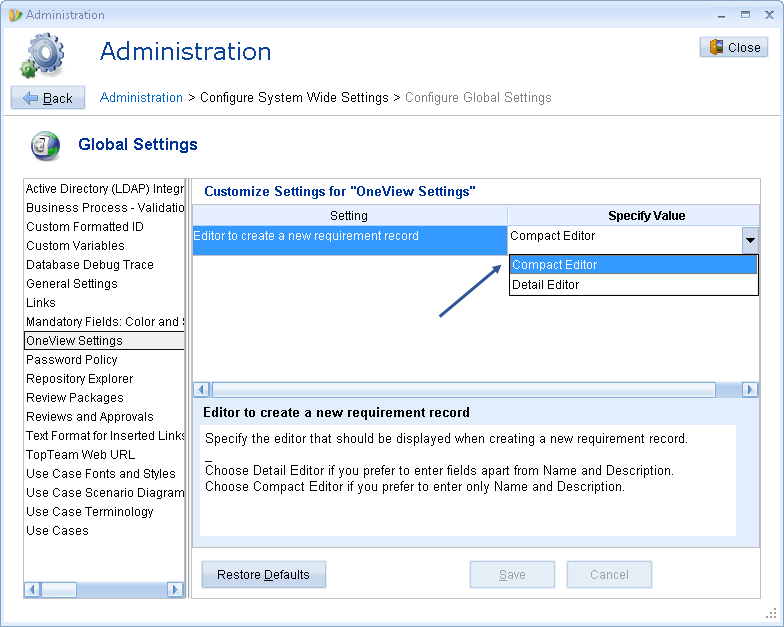Click the Save button
Screen dimensions: 784x627
coord(512,574)
